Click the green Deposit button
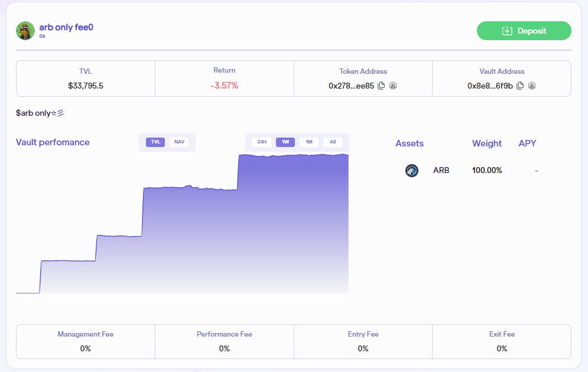Image resolution: width=588 pixels, height=372 pixels. tap(524, 31)
